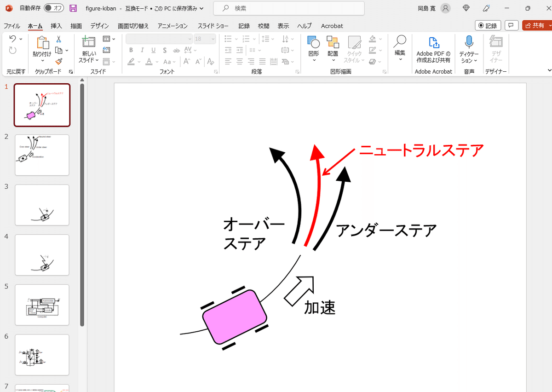The height and width of the screenshot is (392, 552).
Task: Select slide 3 thumbnail
Action: (42, 205)
